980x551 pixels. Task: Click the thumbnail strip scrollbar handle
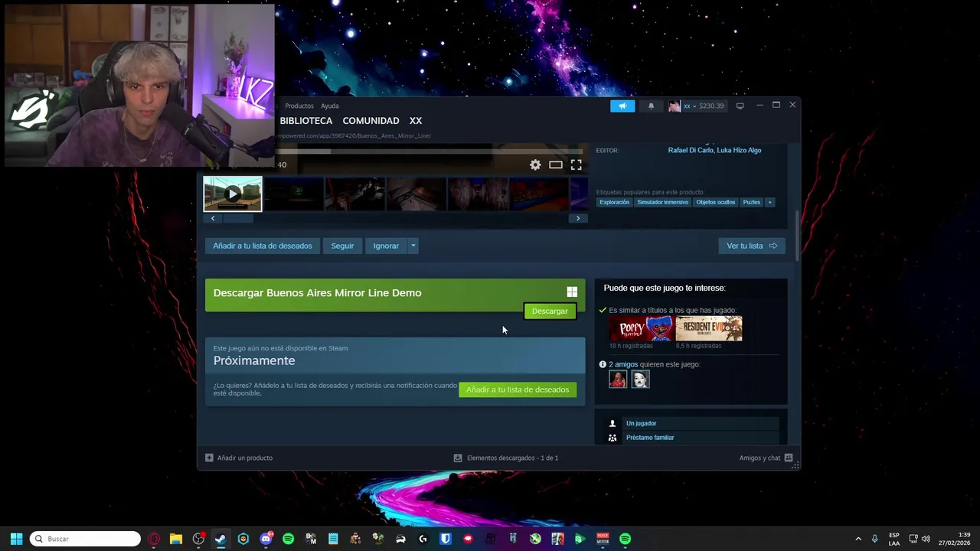pos(237,218)
